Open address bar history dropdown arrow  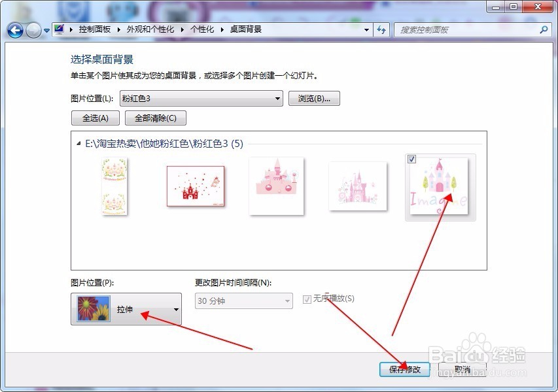(366, 30)
